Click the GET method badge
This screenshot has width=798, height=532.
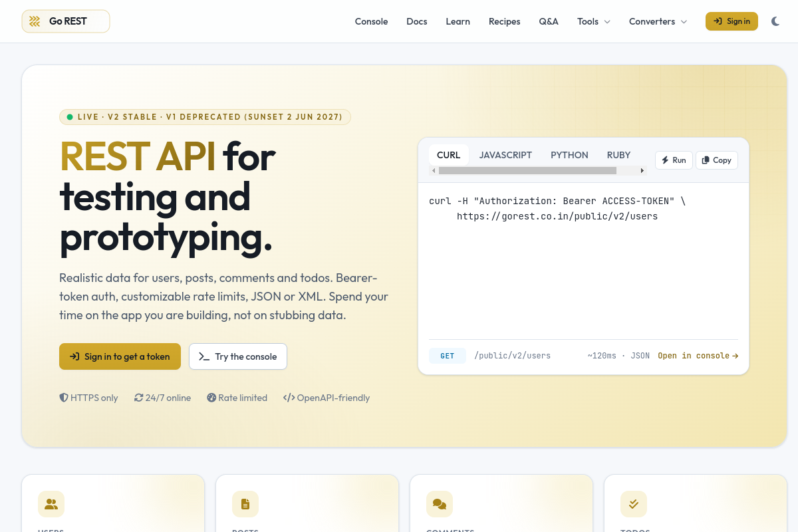[448, 356]
